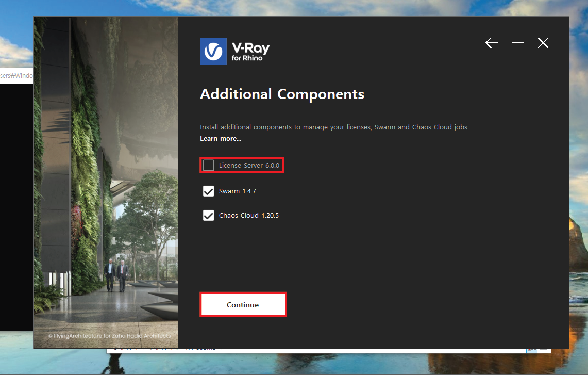The image size is (588, 375).
Task: Uncheck the Chaos Cloud 1.20.5 component
Action: 209,216
